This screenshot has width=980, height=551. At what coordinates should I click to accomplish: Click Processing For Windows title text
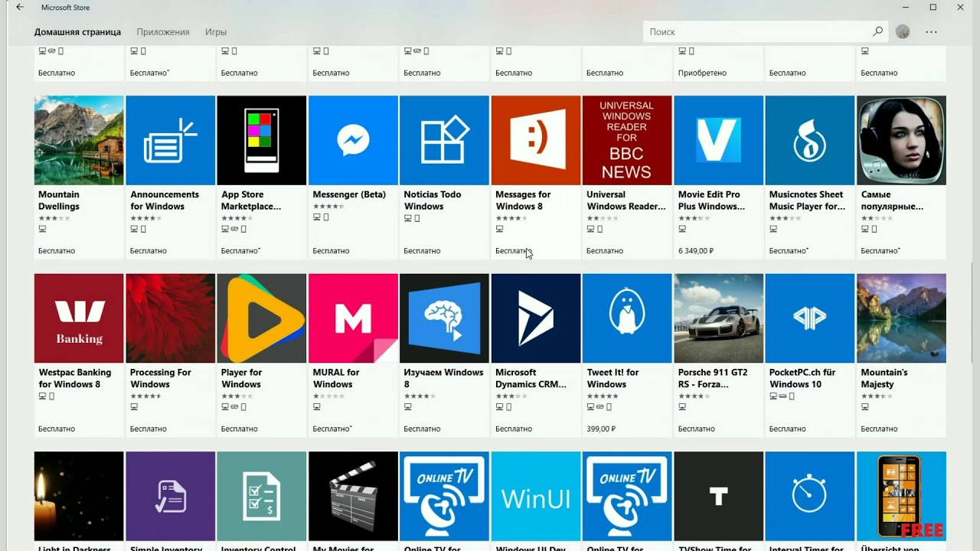161,378
